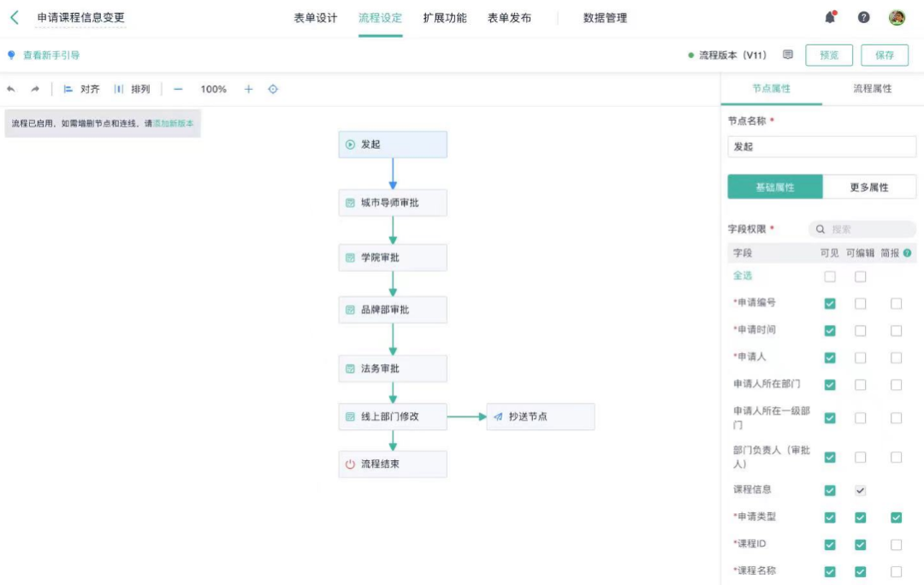
Task: Zoom out the flowchart canvas
Action: [x=178, y=89]
